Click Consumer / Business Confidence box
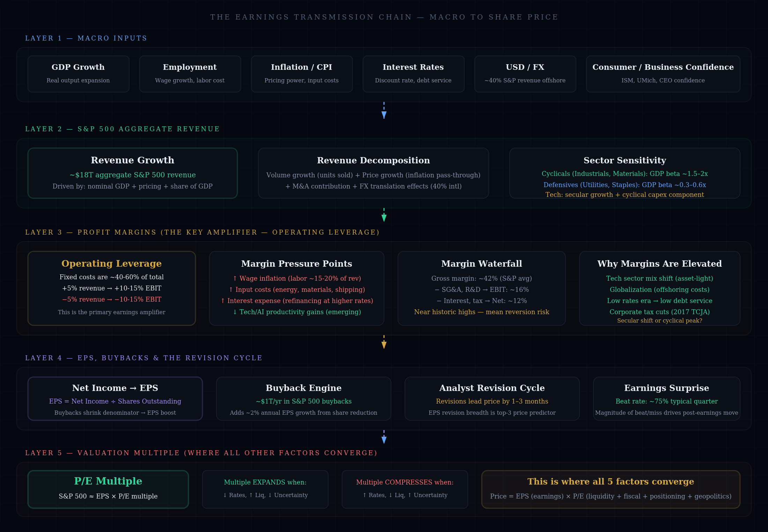Viewport: 768px width, 532px height. (663, 74)
